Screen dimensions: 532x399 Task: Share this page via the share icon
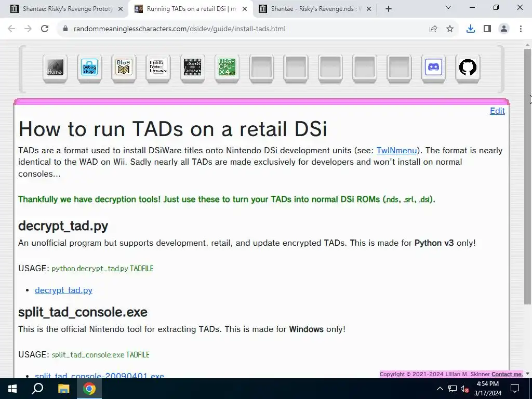(x=433, y=29)
